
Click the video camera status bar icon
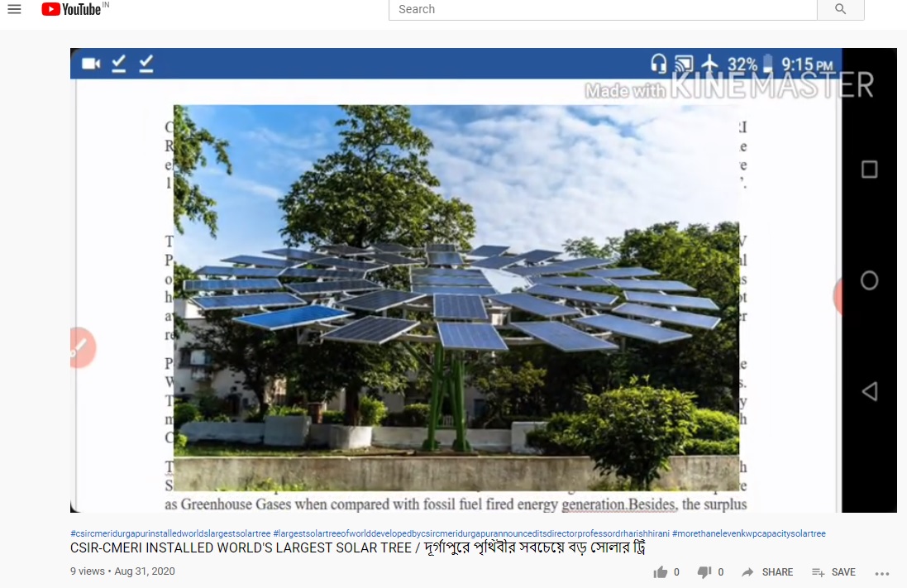[x=91, y=63]
